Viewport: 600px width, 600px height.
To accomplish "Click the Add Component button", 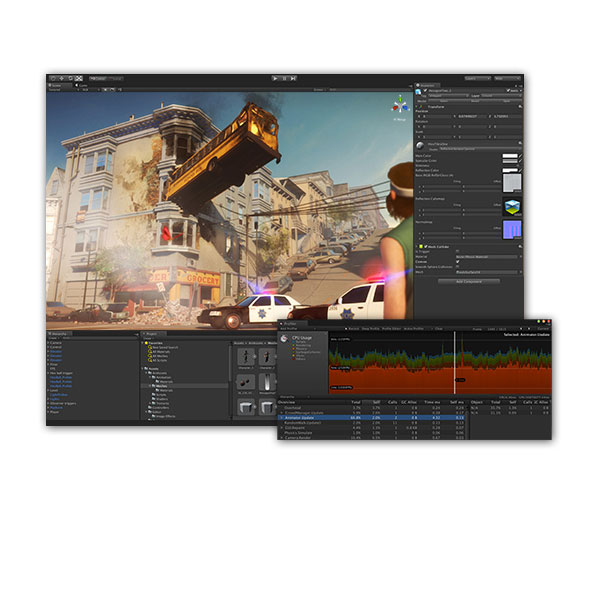I will (x=469, y=281).
